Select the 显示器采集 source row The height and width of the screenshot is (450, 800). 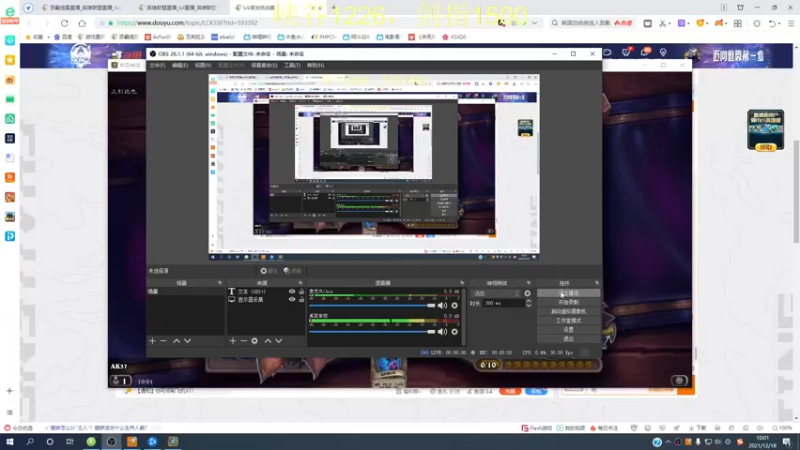[266, 299]
